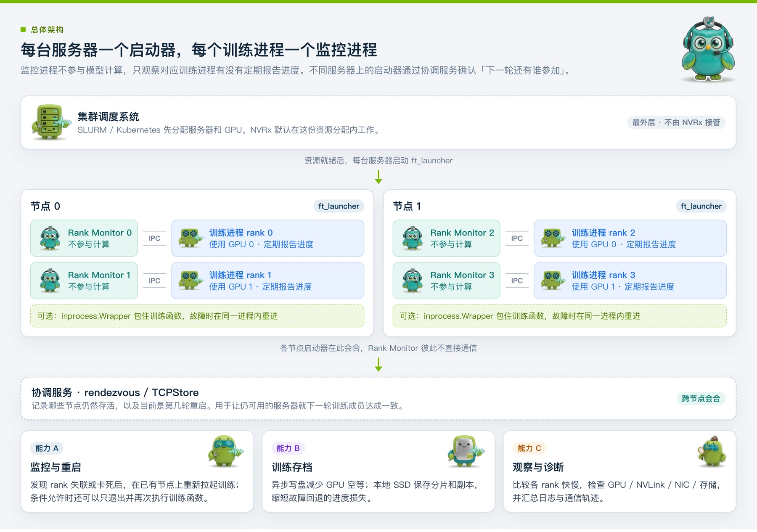Click the GPU icon for 训练进程 rank 0

(x=191, y=238)
